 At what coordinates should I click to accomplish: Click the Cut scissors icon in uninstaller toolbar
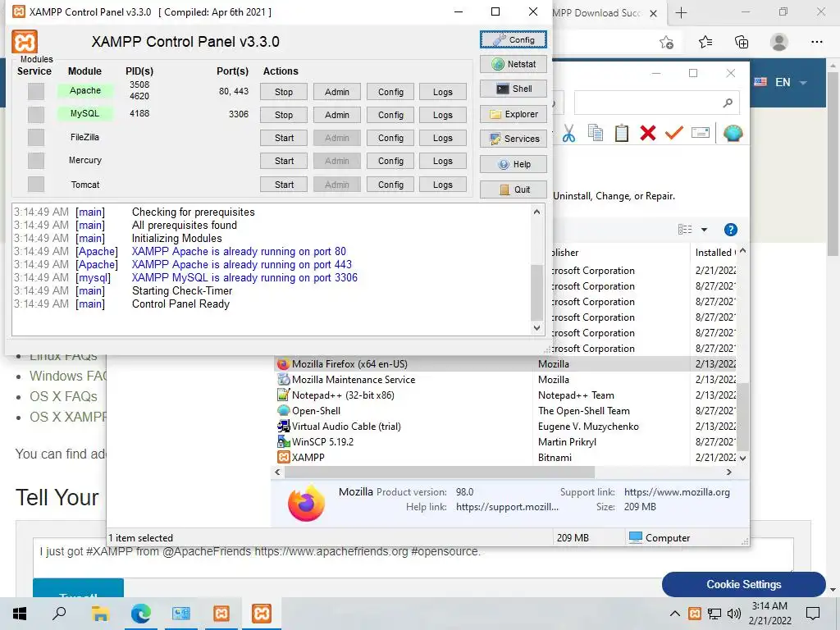[569, 133]
